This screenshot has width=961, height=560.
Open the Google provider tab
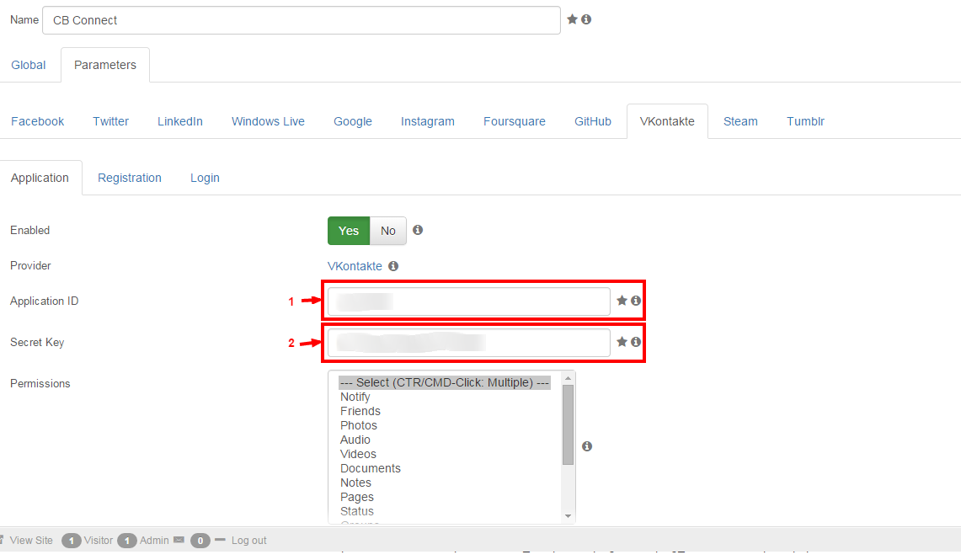point(353,121)
